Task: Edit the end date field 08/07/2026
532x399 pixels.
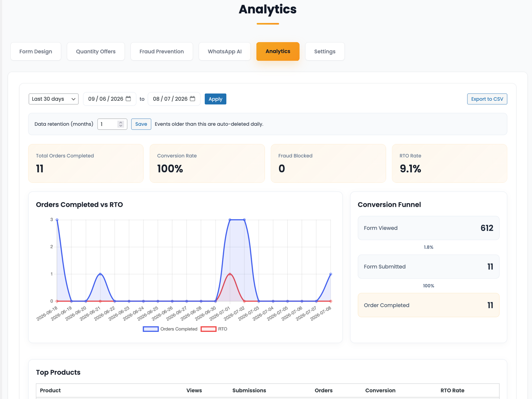Action: (x=174, y=99)
